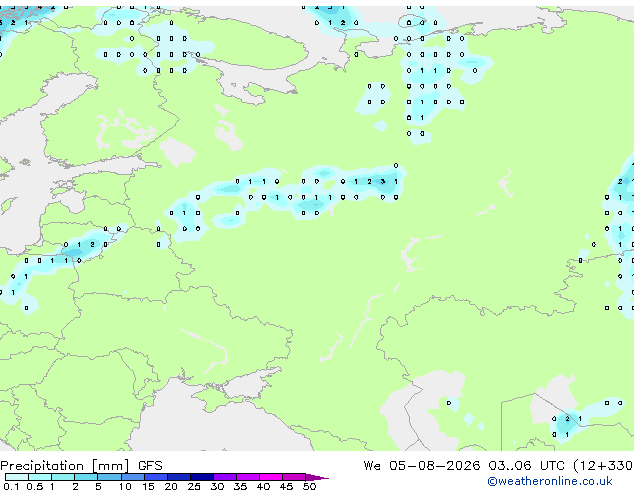Click the 35 to 40 mm legend swatch
The image size is (634, 490).
tap(248, 477)
